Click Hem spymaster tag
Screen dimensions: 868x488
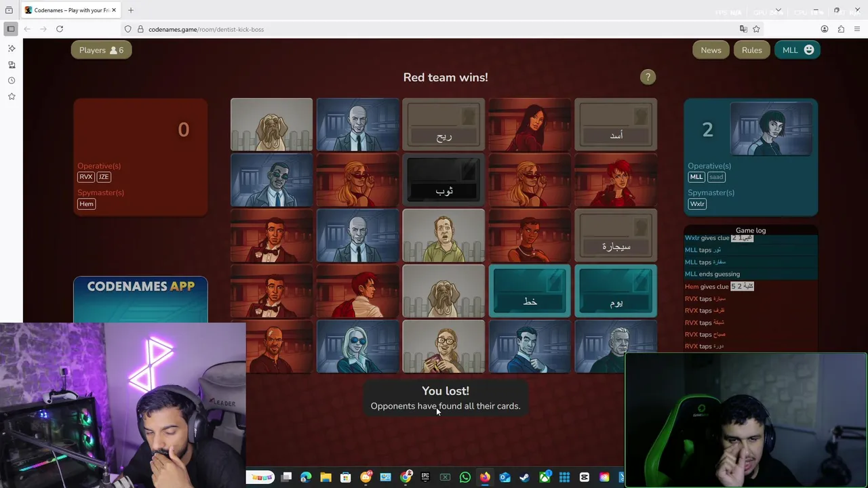click(86, 204)
